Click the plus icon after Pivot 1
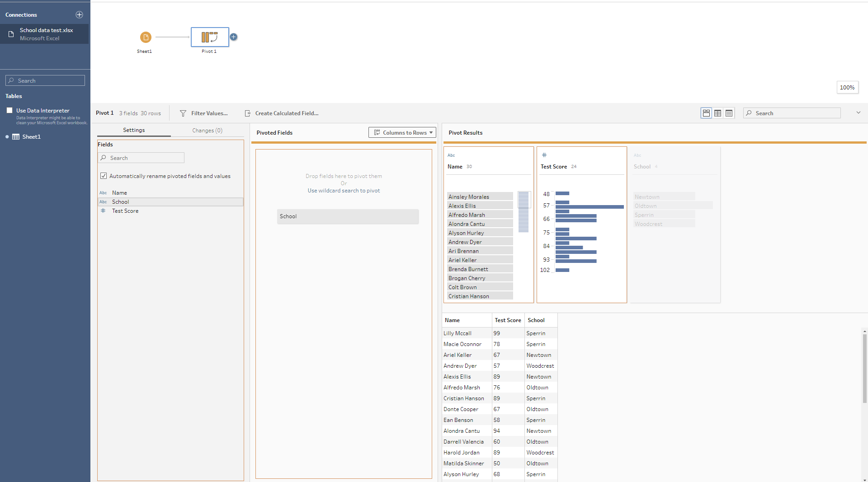 click(233, 37)
